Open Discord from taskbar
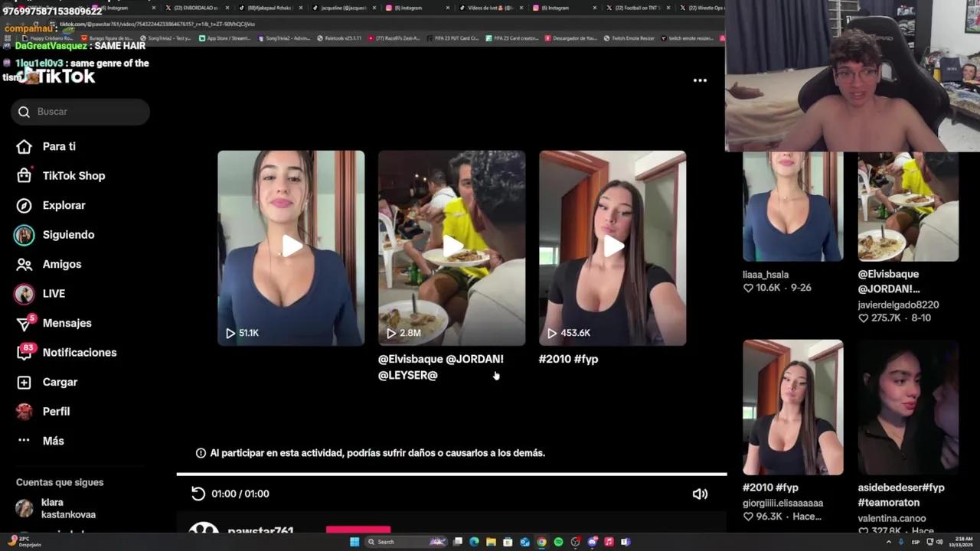Viewport: 980px width, 551px height. 592,542
